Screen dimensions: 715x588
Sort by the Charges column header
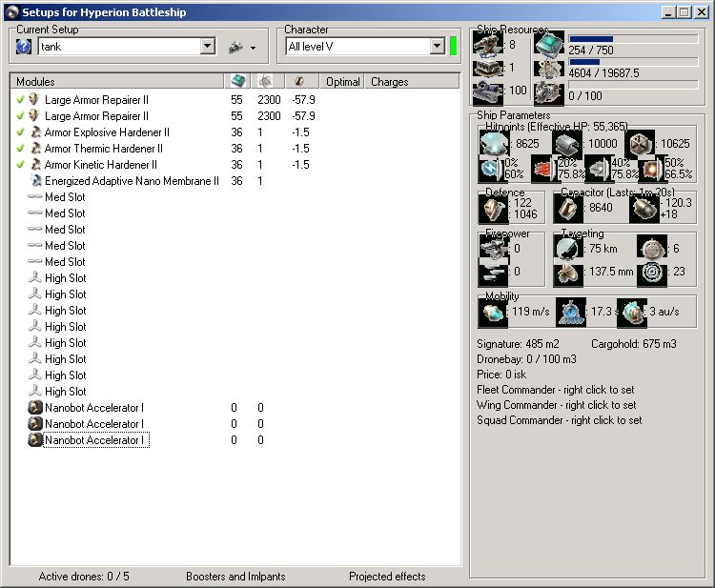(412, 81)
